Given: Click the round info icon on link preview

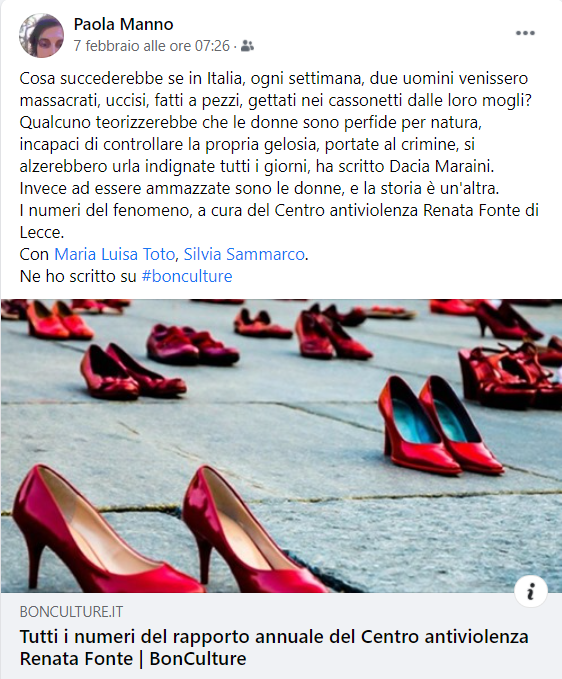Looking at the screenshot, I should click(531, 591).
